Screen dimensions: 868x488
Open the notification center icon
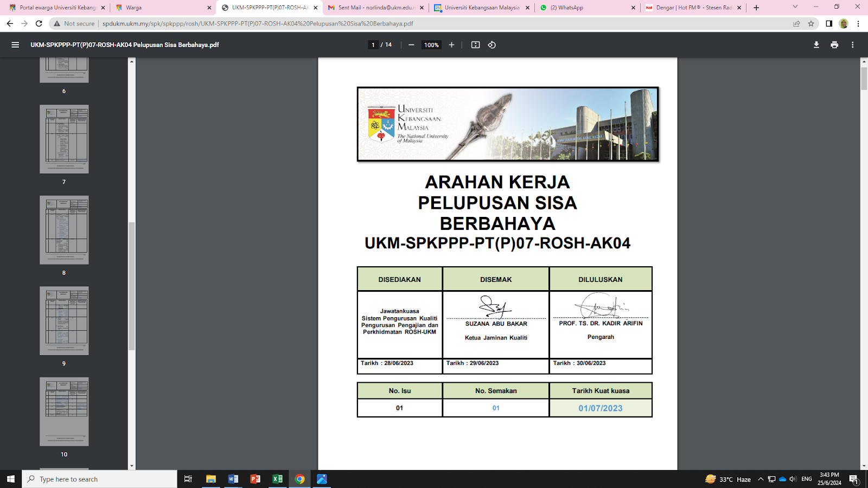coord(854,479)
